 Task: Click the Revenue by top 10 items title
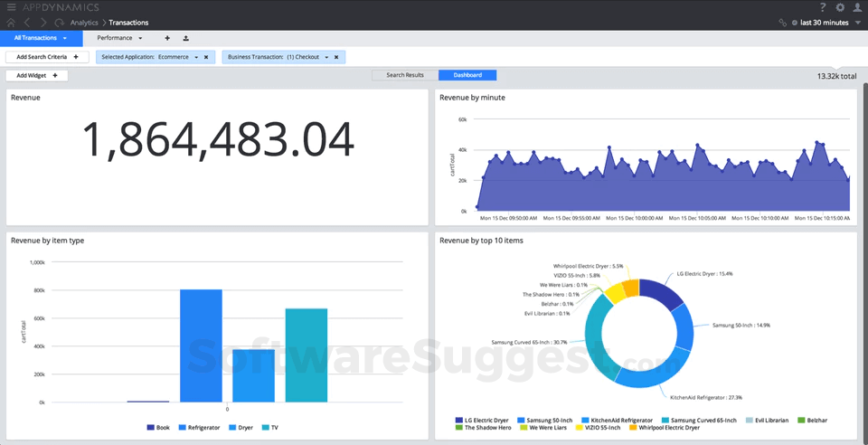[481, 241]
